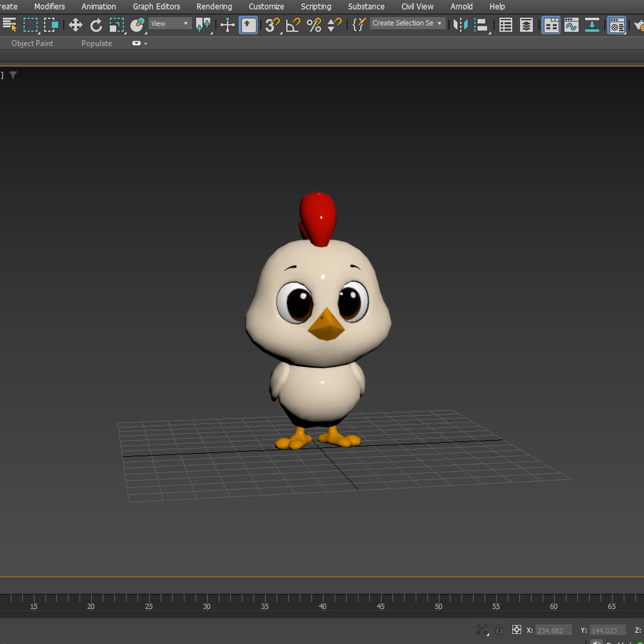Open the Civil View menu
This screenshot has height=644, width=644.
(417, 7)
